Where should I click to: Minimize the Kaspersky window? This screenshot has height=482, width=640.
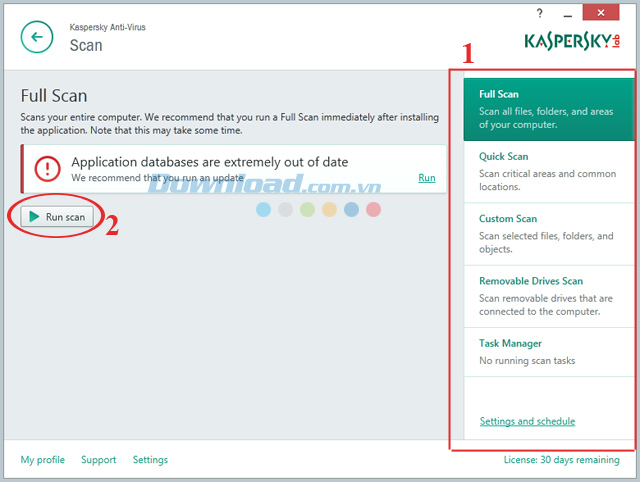(x=567, y=15)
